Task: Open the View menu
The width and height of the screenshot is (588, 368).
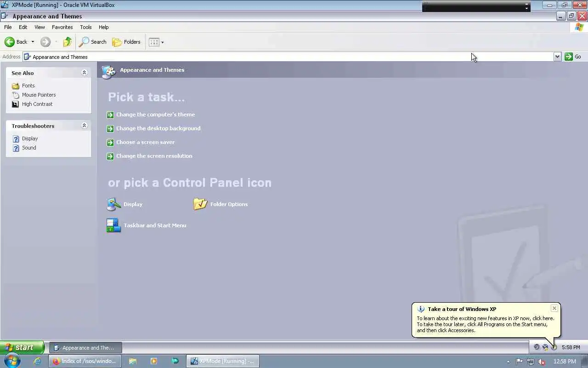Action: [x=40, y=27]
